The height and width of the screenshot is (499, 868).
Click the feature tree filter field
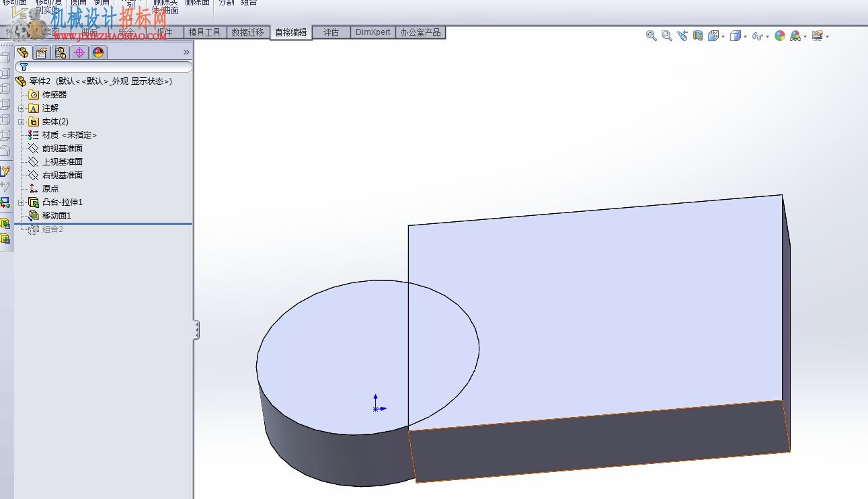coord(104,67)
